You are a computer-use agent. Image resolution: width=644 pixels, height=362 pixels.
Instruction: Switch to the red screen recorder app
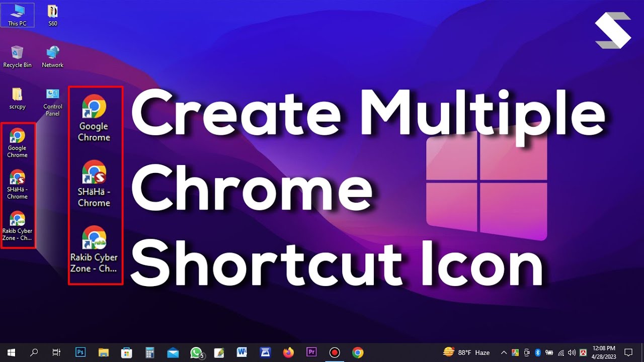[x=335, y=352]
